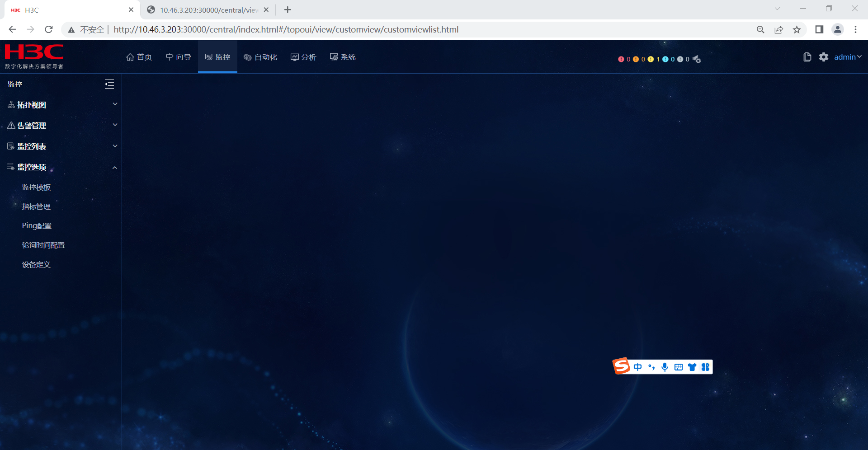
Task: Open the IME soft keyboard icon
Action: click(679, 367)
